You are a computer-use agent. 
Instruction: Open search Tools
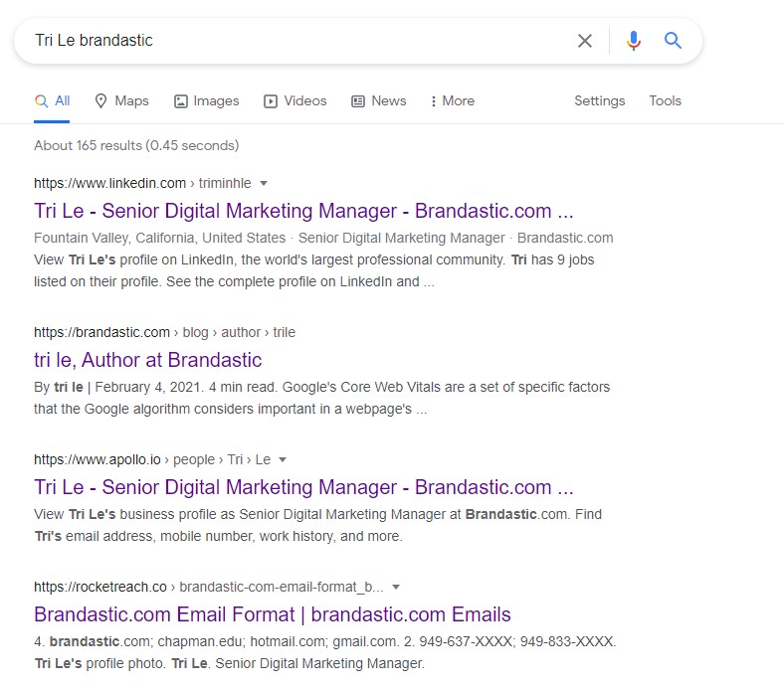pos(665,101)
